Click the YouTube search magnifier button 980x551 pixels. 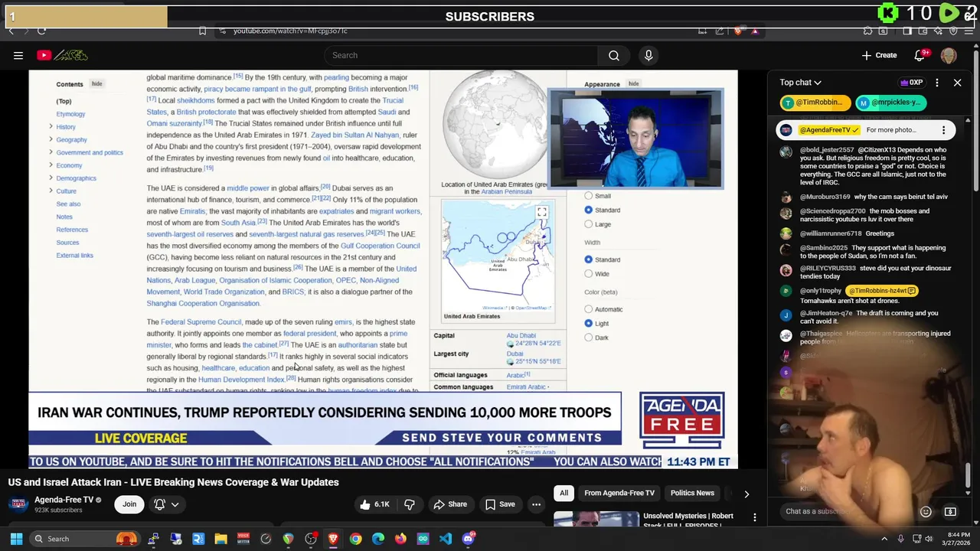pos(614,55)
